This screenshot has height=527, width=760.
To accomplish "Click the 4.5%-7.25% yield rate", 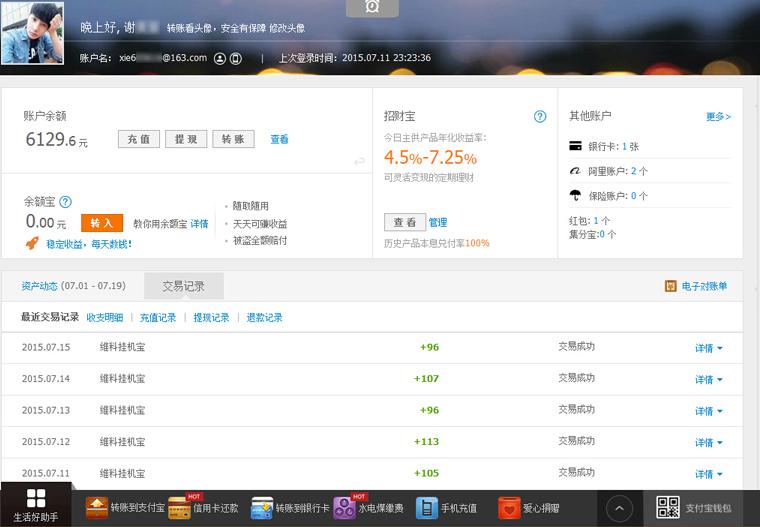I will (430, 158).
